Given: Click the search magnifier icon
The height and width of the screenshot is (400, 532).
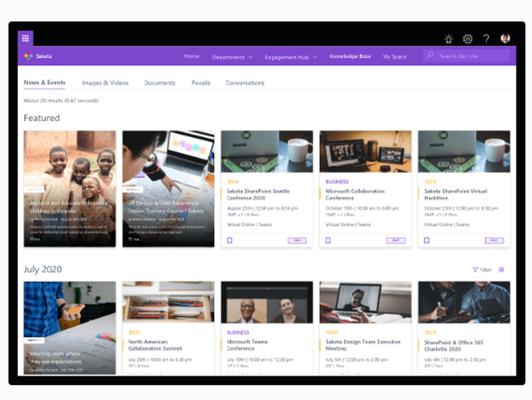Looking at the screenshot, I should point(429,55).
